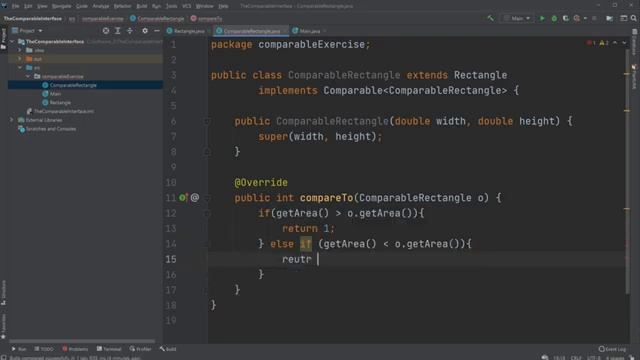
Task: Open the Build menu
Action: click(x=142, y=6)
